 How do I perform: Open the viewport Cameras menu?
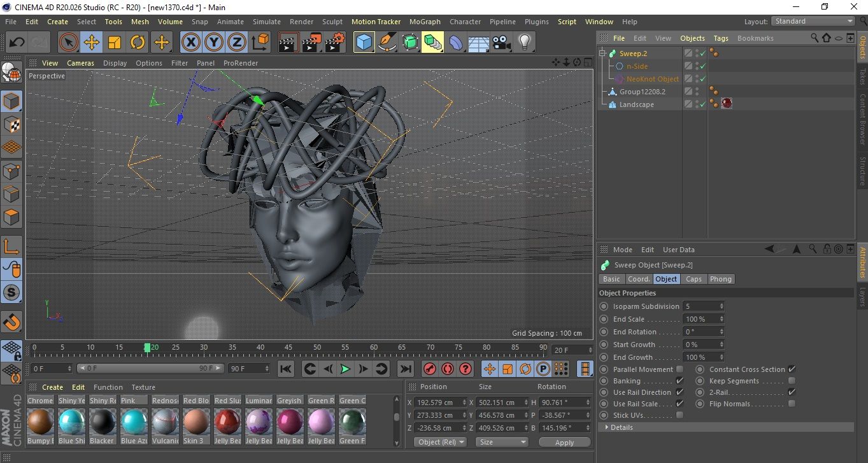[x=81, y=63]
